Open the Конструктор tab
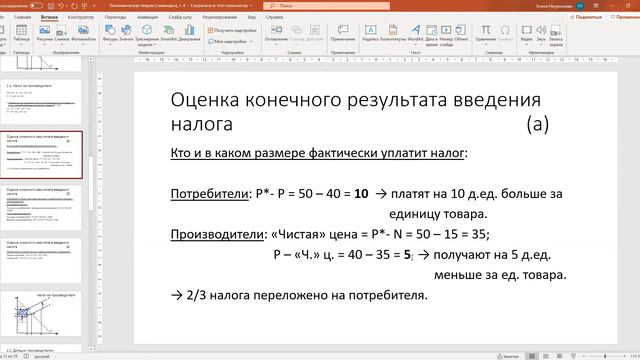Viewport: 640px width, 360px height. coord(81,17)
